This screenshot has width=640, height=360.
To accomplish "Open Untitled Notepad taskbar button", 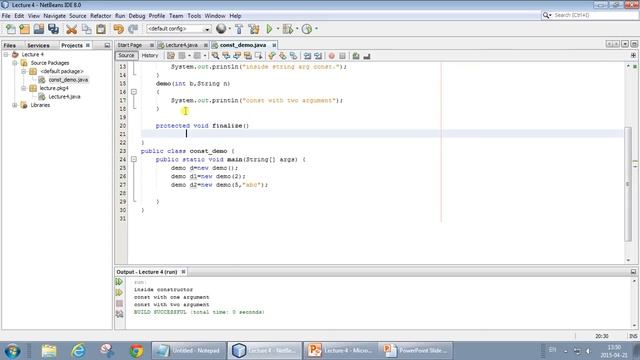I will [x=189, y=351].
